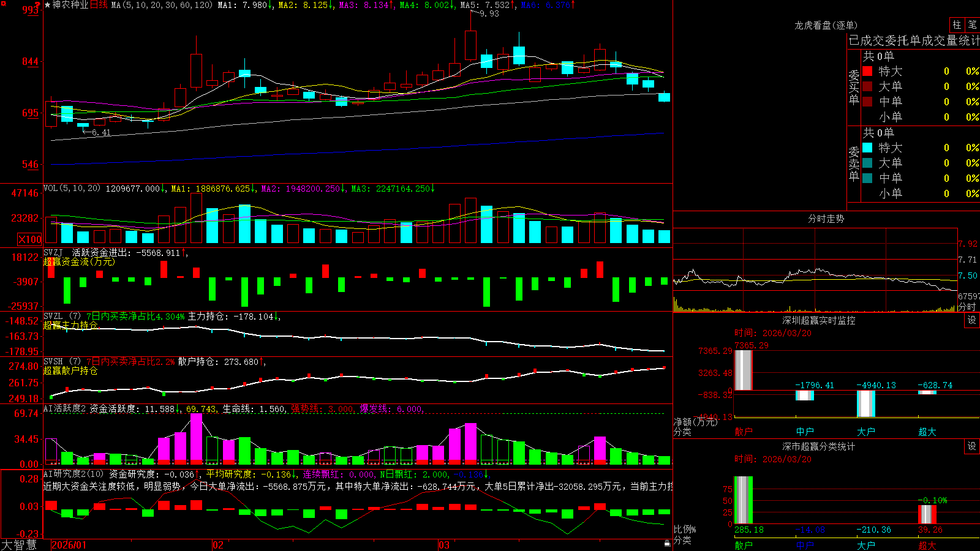980x551 pixels.
Task: Click 散户 category in 深圳超赢实时监控 chart
Action: 744,432
